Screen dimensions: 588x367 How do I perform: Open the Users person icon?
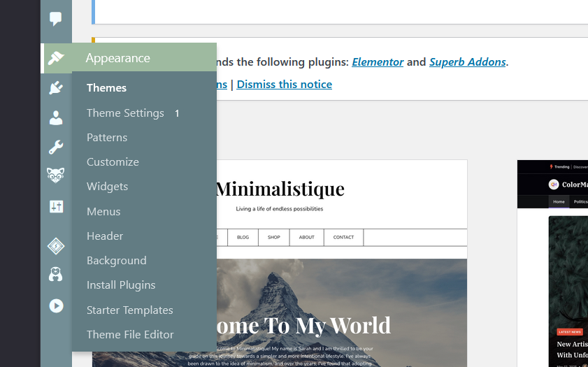pyautogui.click(x=56, y=117)
